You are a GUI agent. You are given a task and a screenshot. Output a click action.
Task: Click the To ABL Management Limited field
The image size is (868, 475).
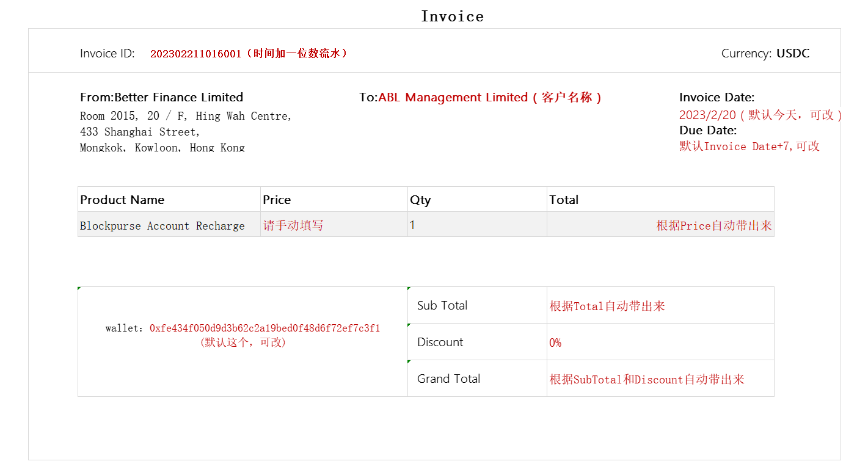coord(481,97)
